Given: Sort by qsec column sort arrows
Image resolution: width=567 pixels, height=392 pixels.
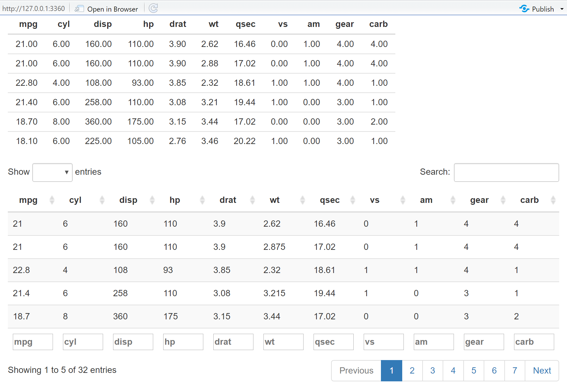Looking at the screenshot, I should point(353,200).
